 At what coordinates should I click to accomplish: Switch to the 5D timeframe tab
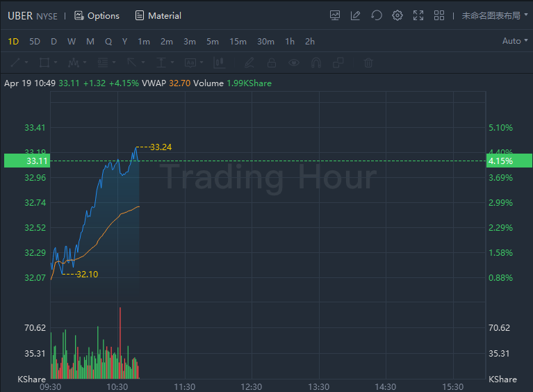point(35,41)
